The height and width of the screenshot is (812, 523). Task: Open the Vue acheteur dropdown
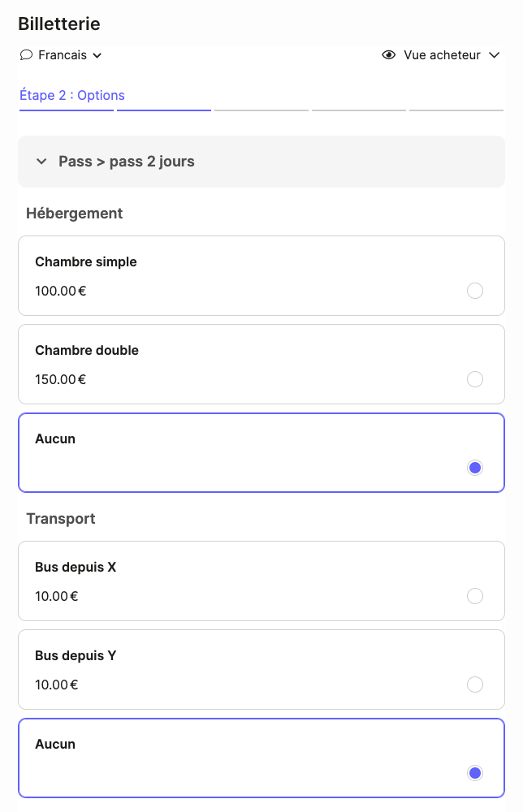point(442,55)
